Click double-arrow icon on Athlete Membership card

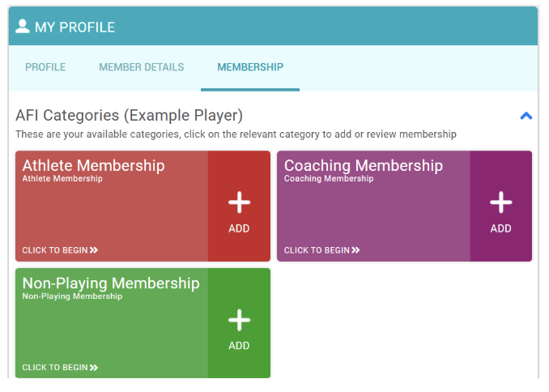(94, 250)
